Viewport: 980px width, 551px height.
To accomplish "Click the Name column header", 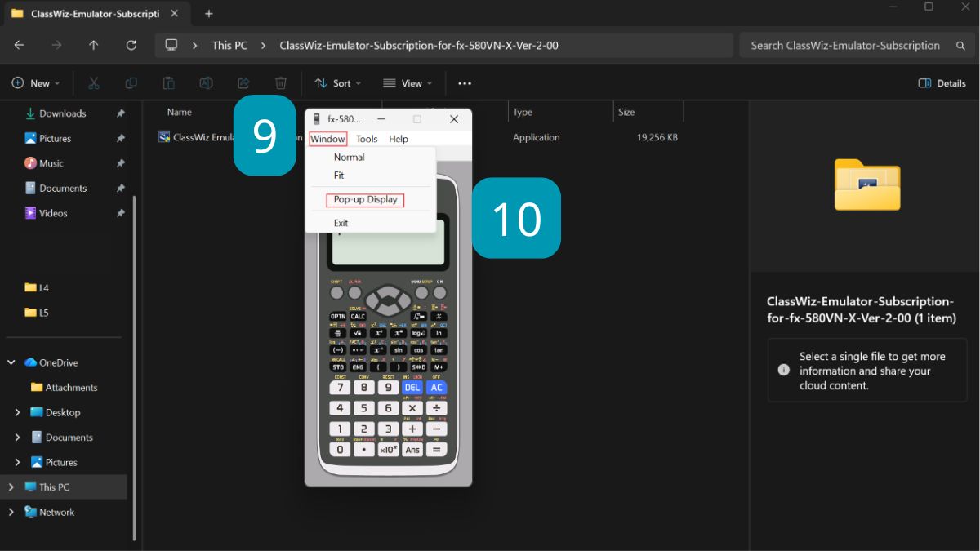I will pos(179,112).
